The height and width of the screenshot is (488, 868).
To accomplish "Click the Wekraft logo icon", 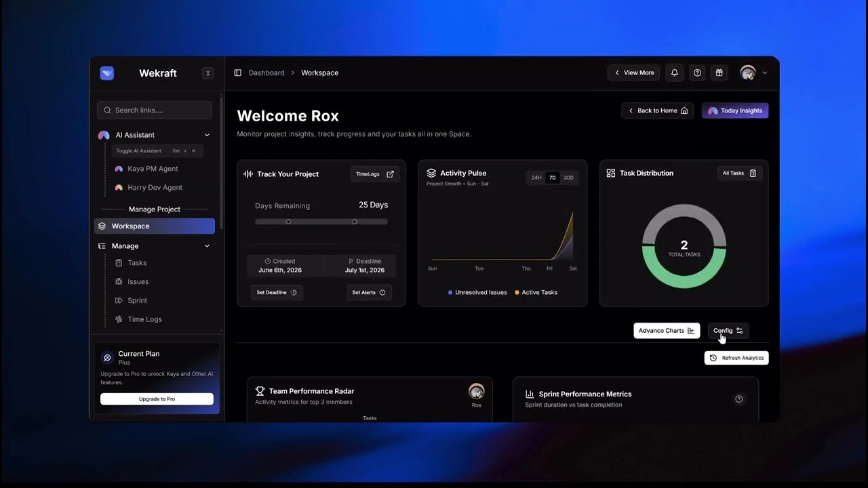I will click(107, 73).
